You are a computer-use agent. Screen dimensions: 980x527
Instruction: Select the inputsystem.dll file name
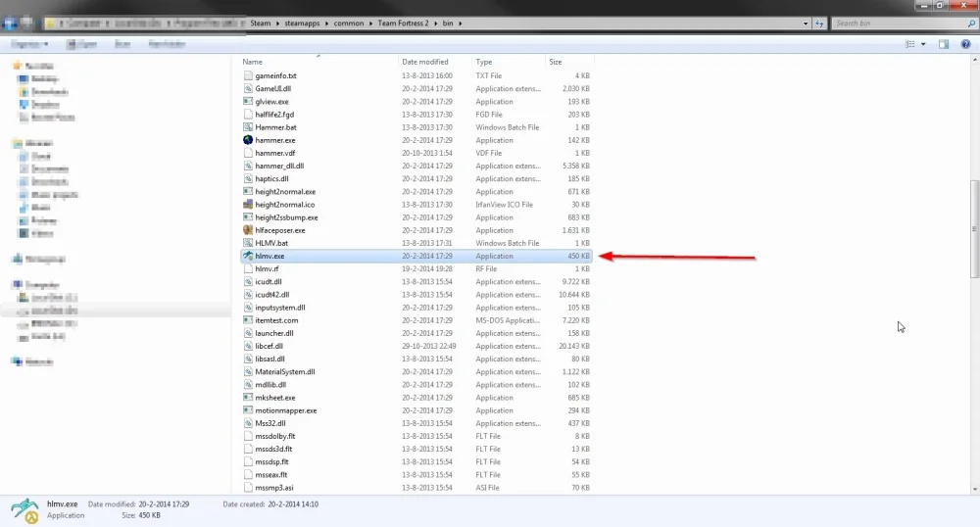pos(280,308)
